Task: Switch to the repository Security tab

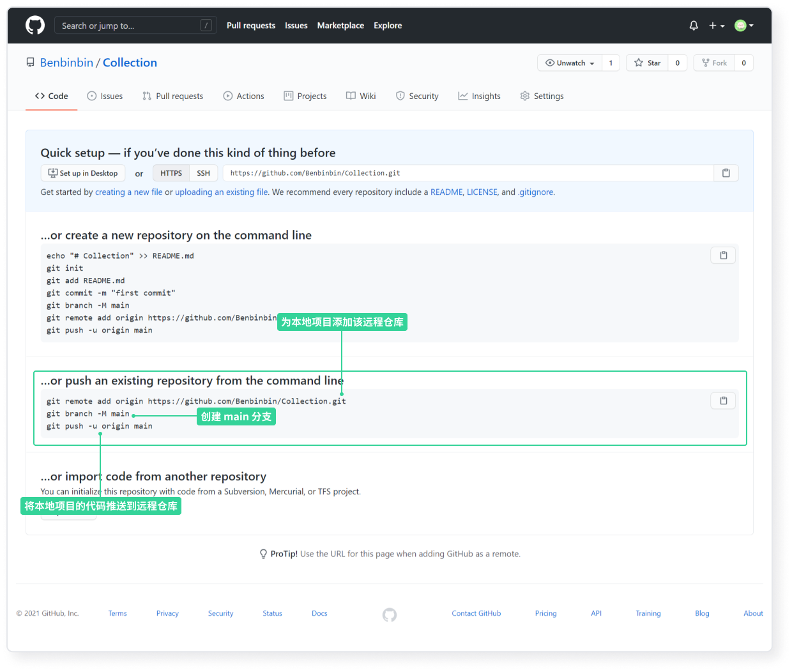Action: 417,96
